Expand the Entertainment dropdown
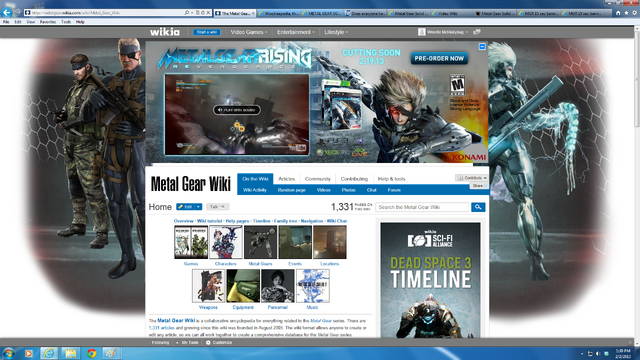The height and width of the screenshot is (360, 640). (296, 32)
